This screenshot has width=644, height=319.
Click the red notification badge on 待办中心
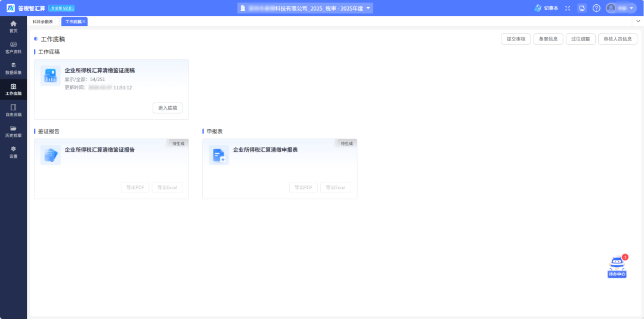point(625,257)
